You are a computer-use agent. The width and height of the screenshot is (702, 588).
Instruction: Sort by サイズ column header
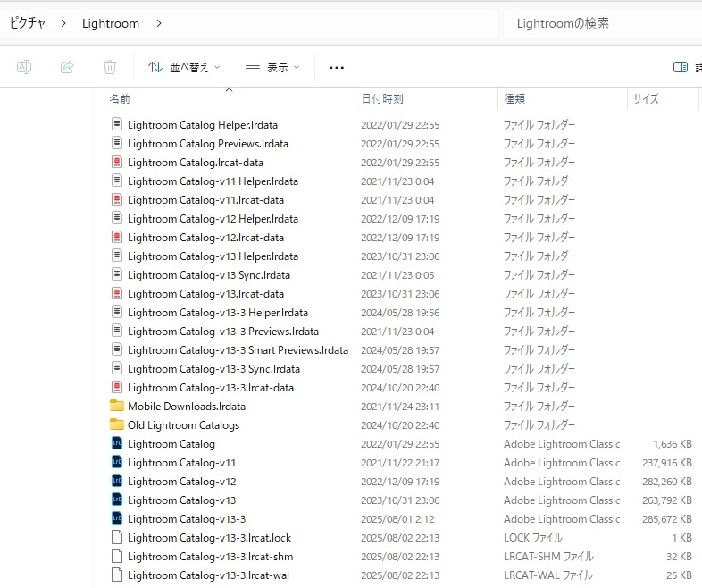coord(646,99)
